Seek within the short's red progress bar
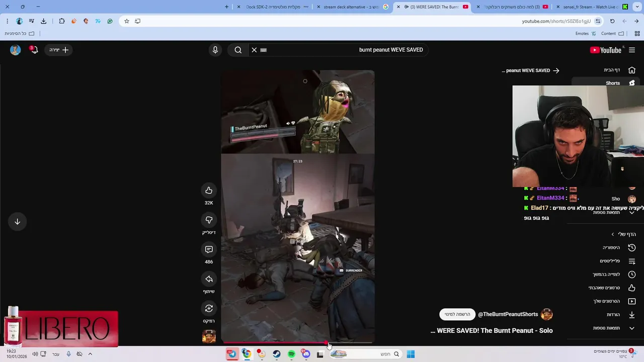Viewport: 644px width, 362px height. [298, 343]
